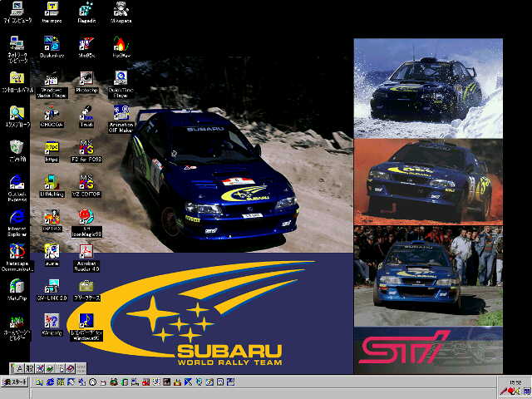
Task: Open Internet Explorer desktop icon
Action: click(16, 216)
